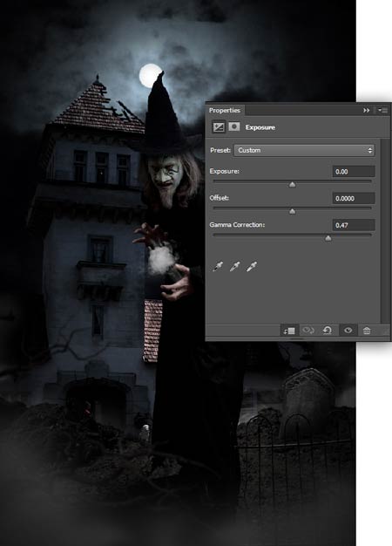Open the Properties panel flyout menu
This screenshot has height=546, width=392.
[x=382, y=111]
